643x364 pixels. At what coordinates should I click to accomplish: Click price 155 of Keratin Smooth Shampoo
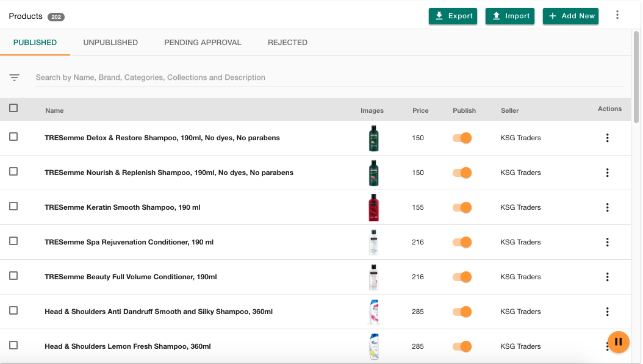pyautogui.click(x=417, y=207)
